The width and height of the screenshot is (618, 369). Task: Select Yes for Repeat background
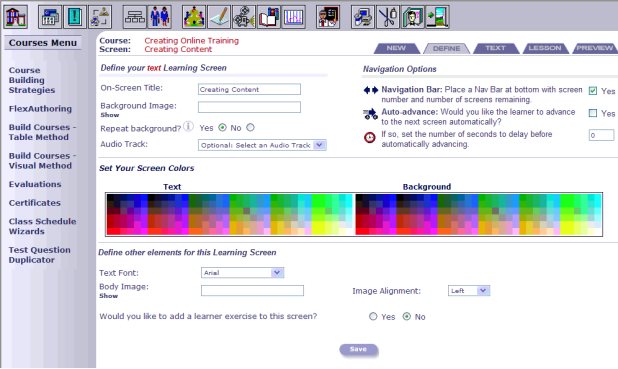[222, 127]
